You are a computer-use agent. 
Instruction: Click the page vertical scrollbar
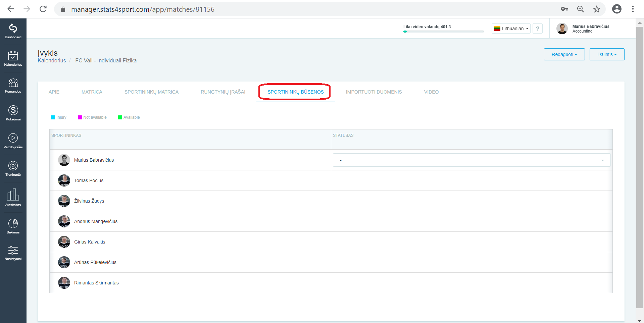click(640, 167)
